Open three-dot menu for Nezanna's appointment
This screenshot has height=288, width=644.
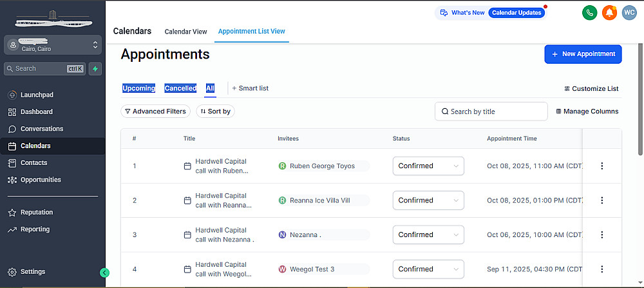click(602, 235)
